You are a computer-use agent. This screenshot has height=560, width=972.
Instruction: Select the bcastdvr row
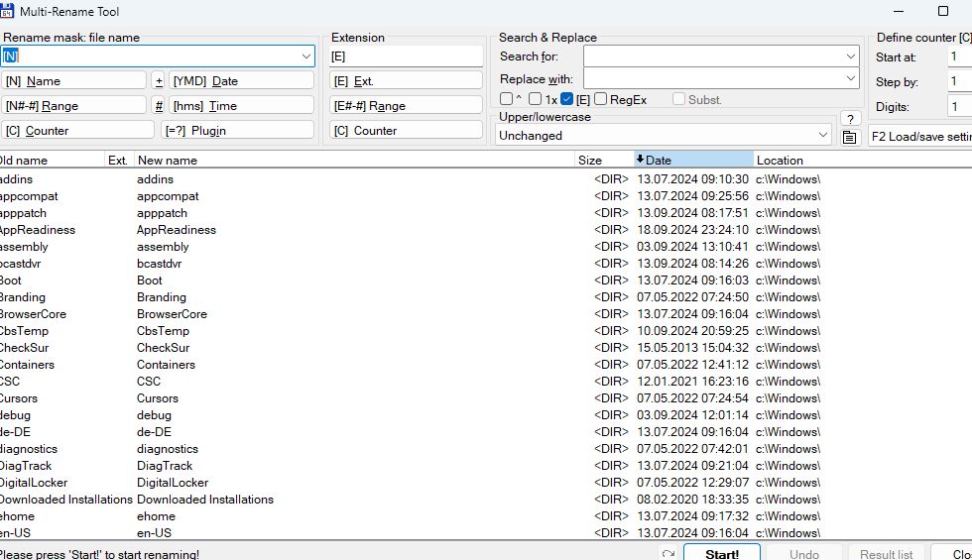click(486, 264)
